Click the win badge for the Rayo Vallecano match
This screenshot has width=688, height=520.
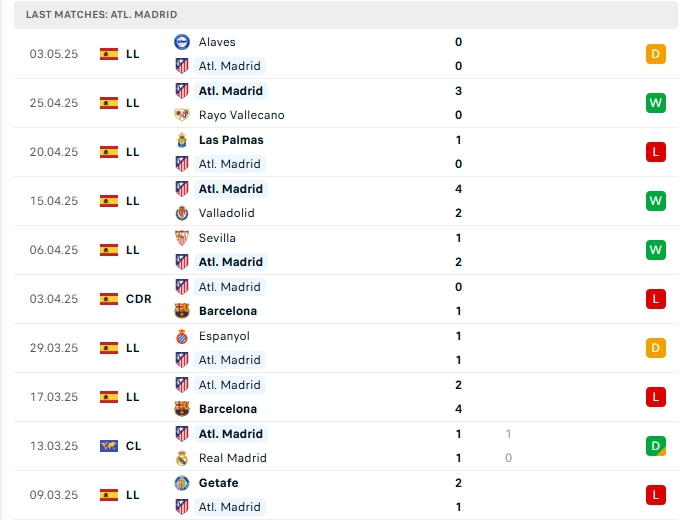pyautogui.click(x=656, y=103)
